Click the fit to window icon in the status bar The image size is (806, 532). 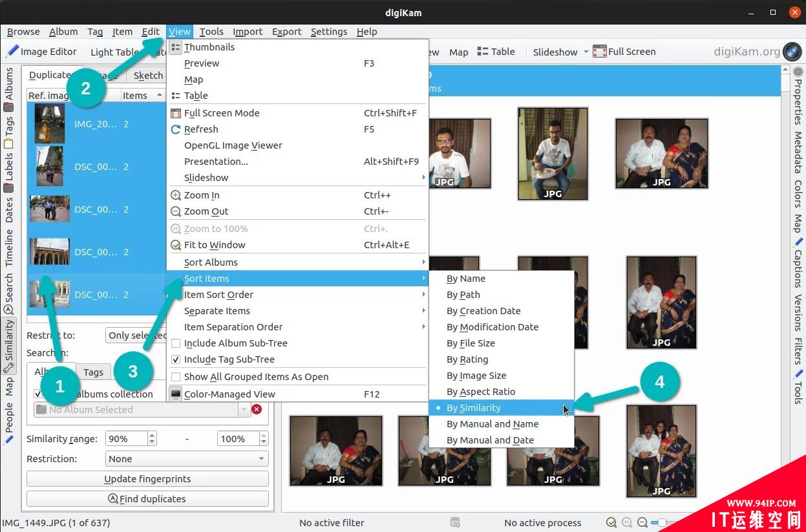611,522
